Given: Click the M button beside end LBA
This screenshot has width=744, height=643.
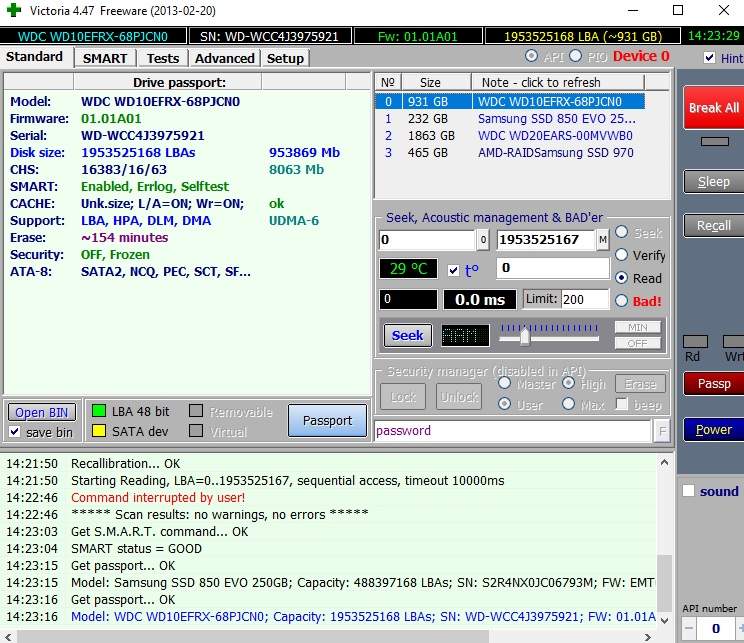Looking at the screenshot, I should pos(602,240).
